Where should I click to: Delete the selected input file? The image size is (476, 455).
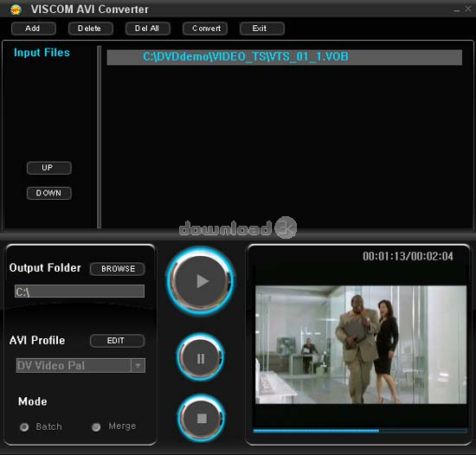pyautogui.click(x=91, y=29)
